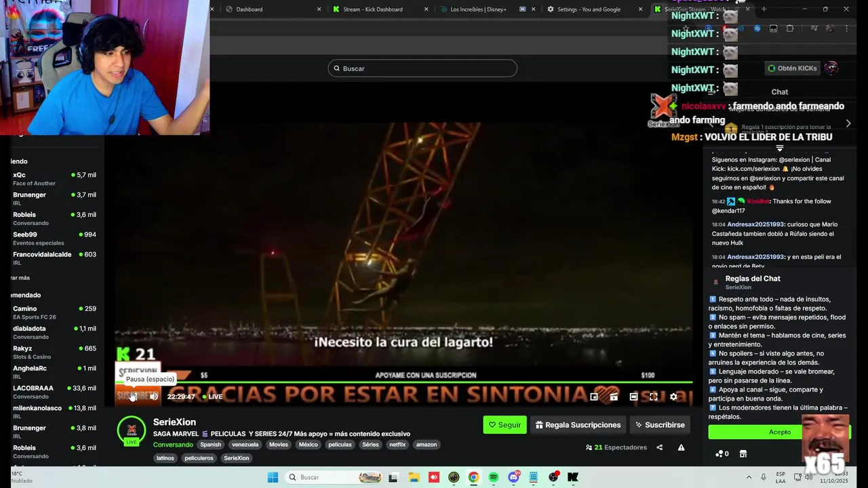Select the netflix tag

(397, 445)
